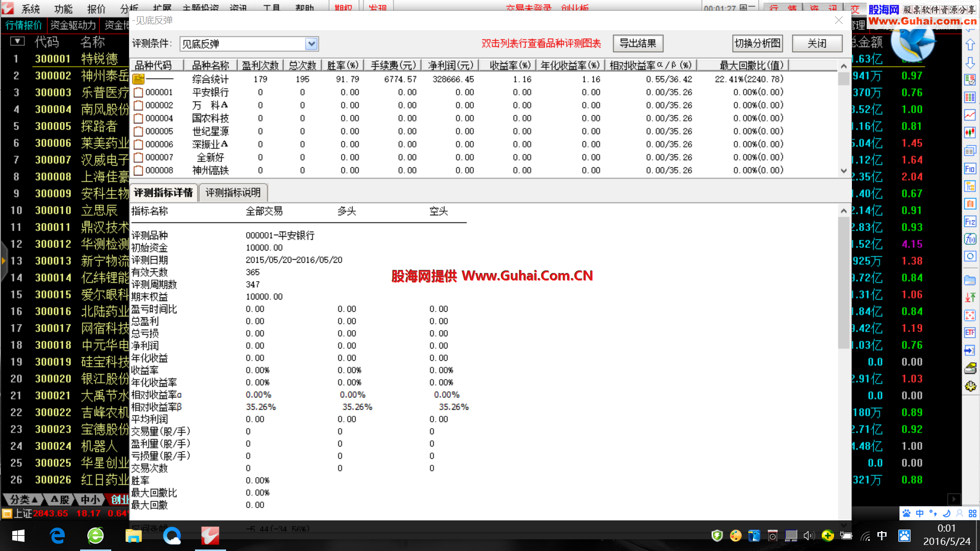Open the red stock app icon in taskbar
This screenshot has height=551, width=980.
tap(210, 536)
